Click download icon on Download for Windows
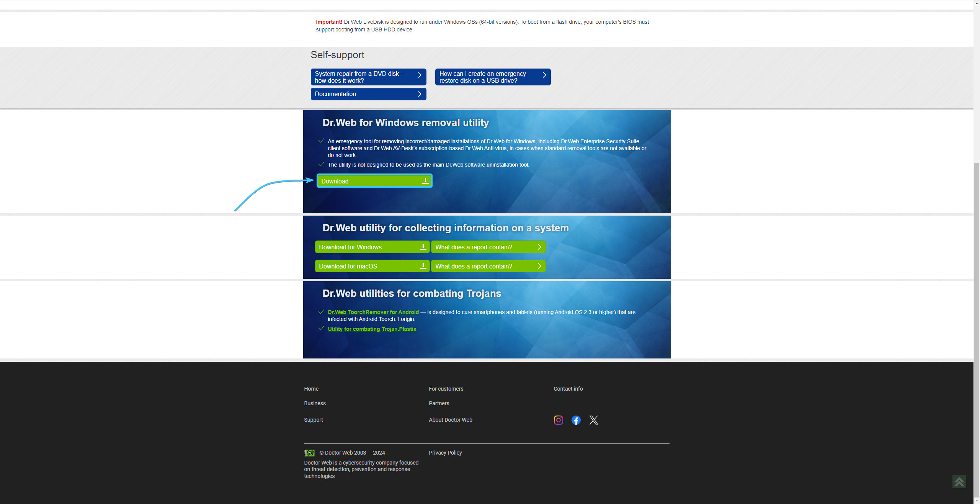This screenshot has width=980, height=504. tap(423, 247)
